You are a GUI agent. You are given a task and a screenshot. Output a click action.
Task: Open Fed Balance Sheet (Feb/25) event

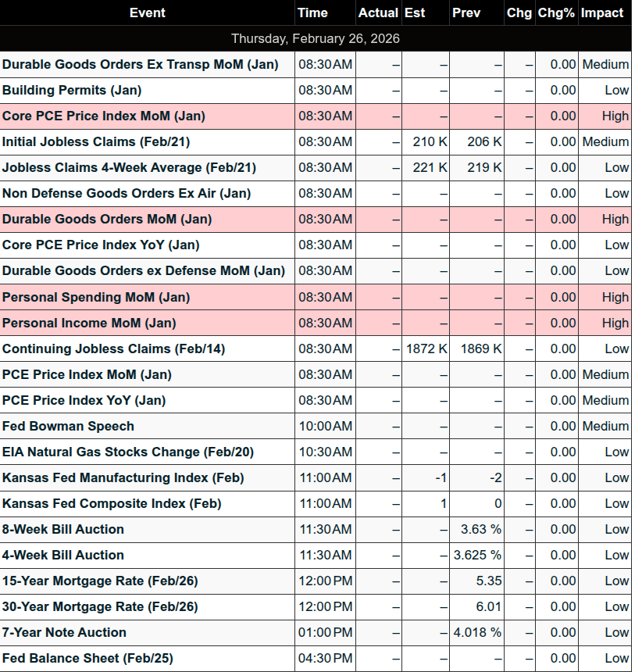pyautogui.click(x=87, y=658)
